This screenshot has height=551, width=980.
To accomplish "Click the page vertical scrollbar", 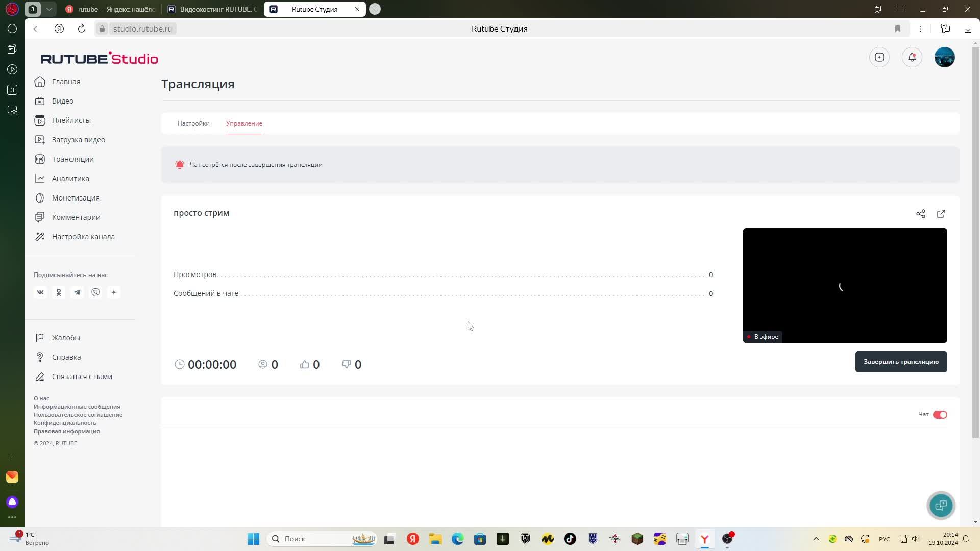I will (975, 240).
